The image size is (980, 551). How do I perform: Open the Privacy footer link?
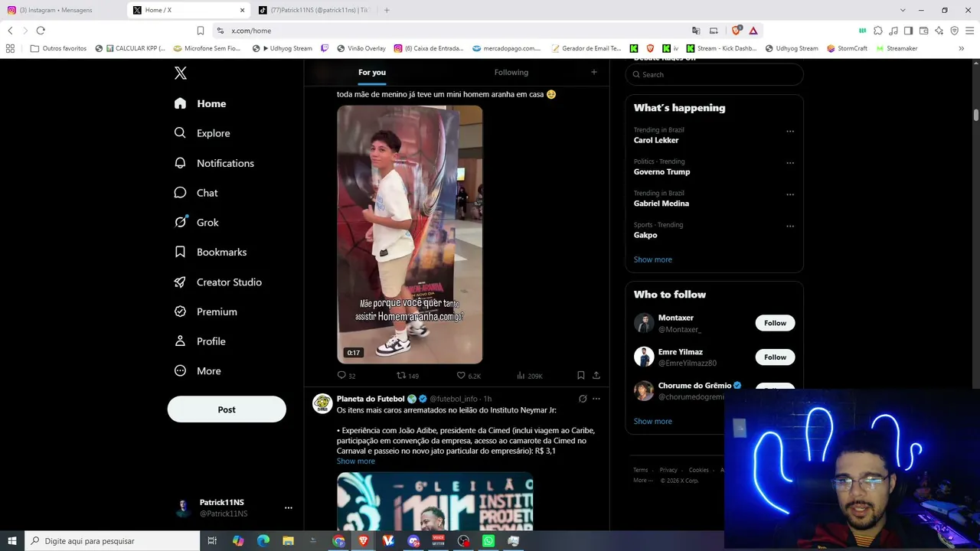pyautogui.click(x=668, y=470)
